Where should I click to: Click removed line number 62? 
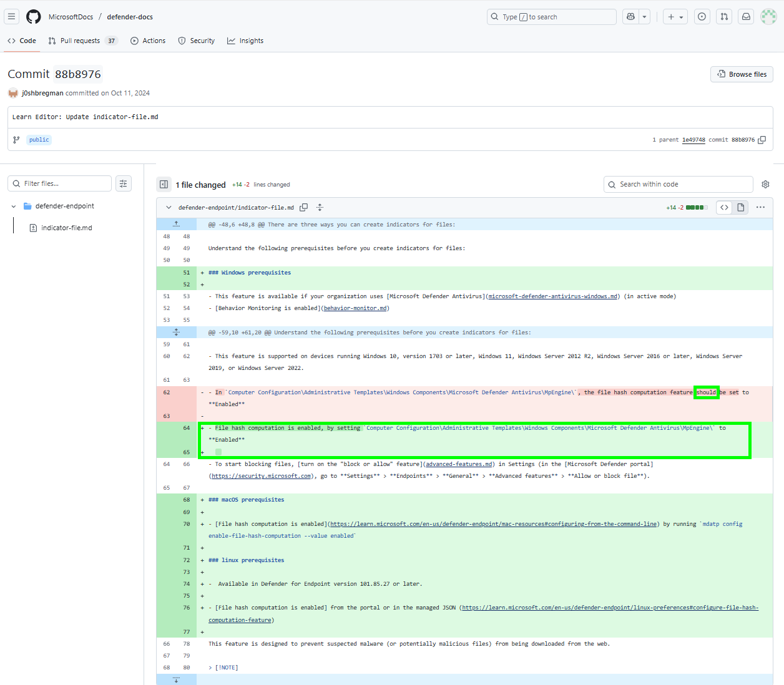point(167,392)
